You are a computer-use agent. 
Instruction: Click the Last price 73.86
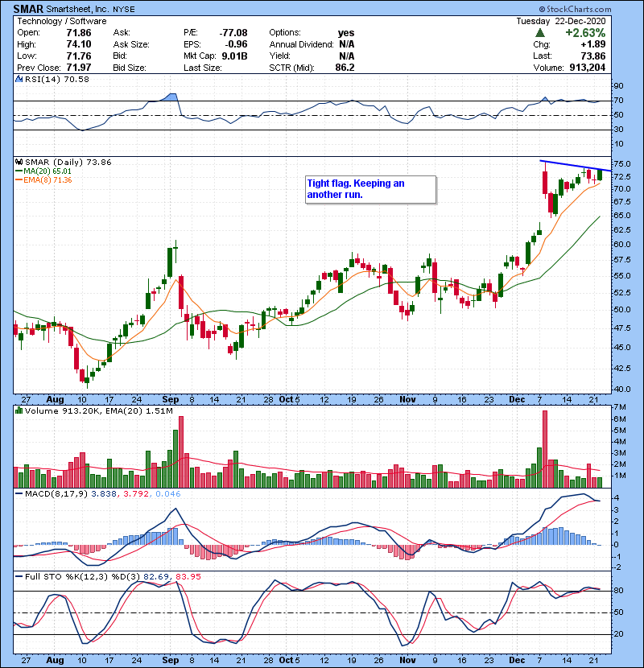tap(592, 56)
